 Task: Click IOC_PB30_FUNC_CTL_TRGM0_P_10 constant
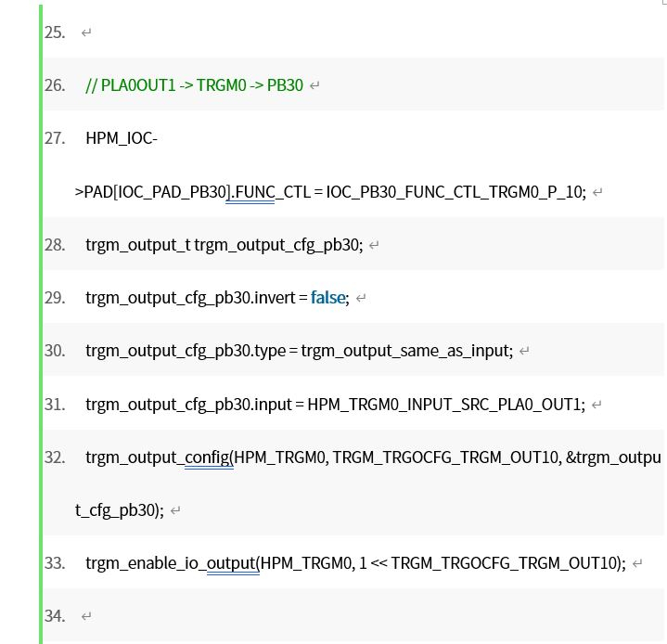point(455,192)
